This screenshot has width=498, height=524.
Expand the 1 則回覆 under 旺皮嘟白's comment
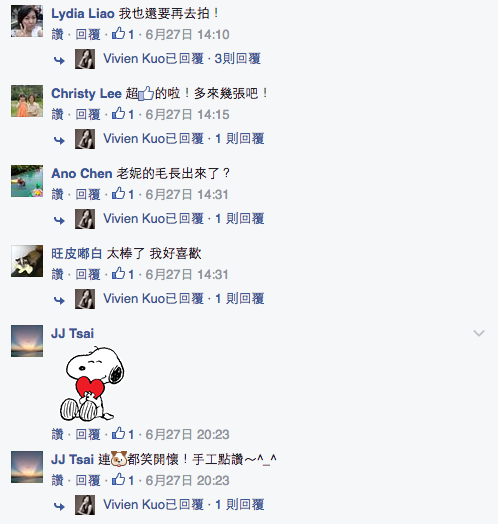point(240,299)
